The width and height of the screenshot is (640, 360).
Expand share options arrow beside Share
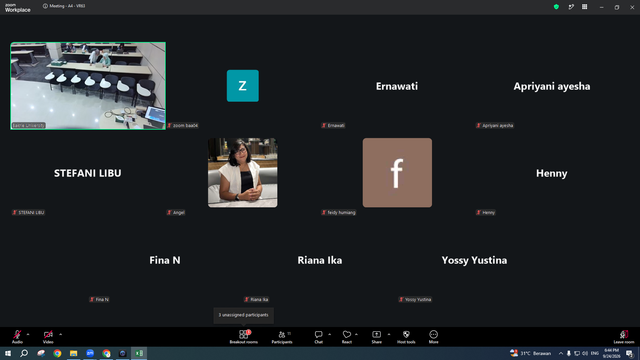[x=389, y=334]
